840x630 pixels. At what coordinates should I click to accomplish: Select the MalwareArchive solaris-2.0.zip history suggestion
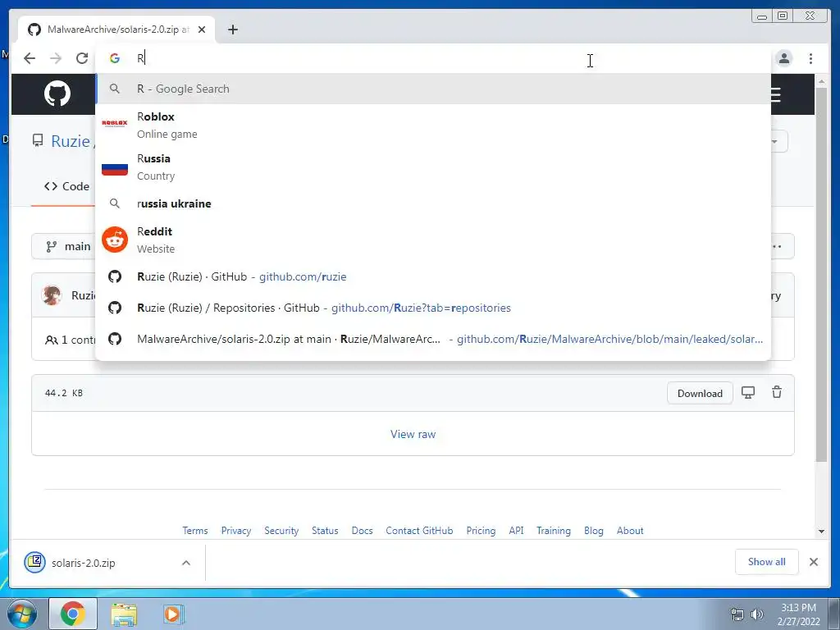pos(433,339)
